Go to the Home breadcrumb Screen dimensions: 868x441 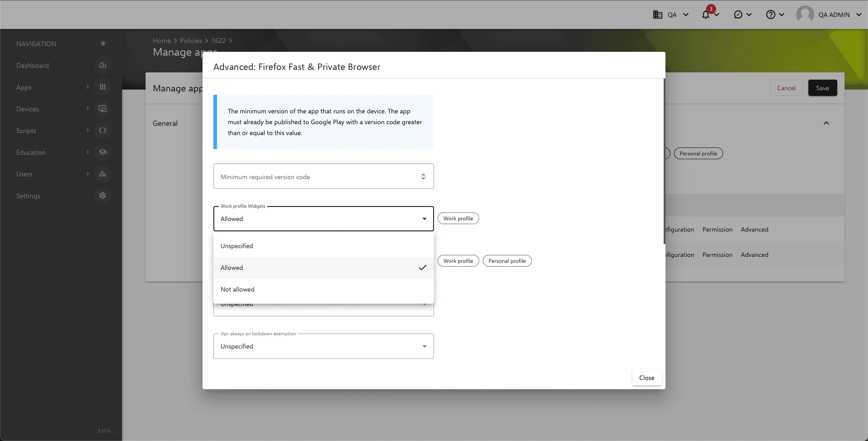coord(162,40)
